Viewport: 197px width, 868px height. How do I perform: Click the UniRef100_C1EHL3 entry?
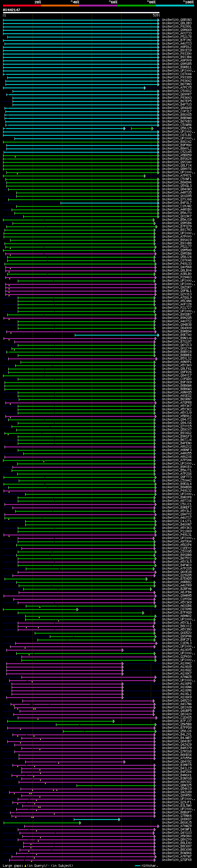coord(177,643)
